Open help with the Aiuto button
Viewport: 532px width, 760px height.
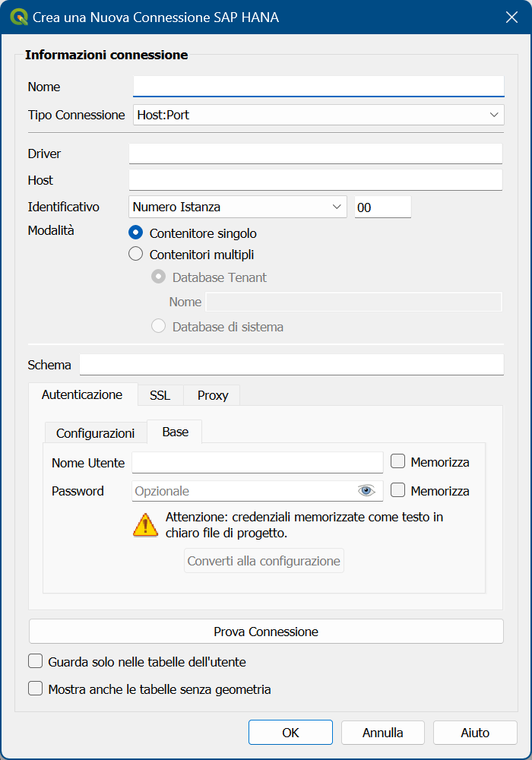click(x=475, y=733)
